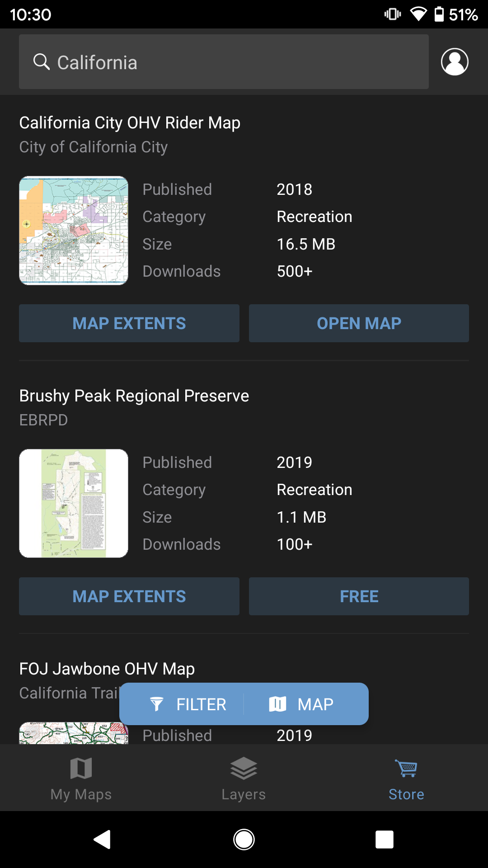Switch to the Store tab label
Screen dimensions: 488x868
tap(406, 794)
